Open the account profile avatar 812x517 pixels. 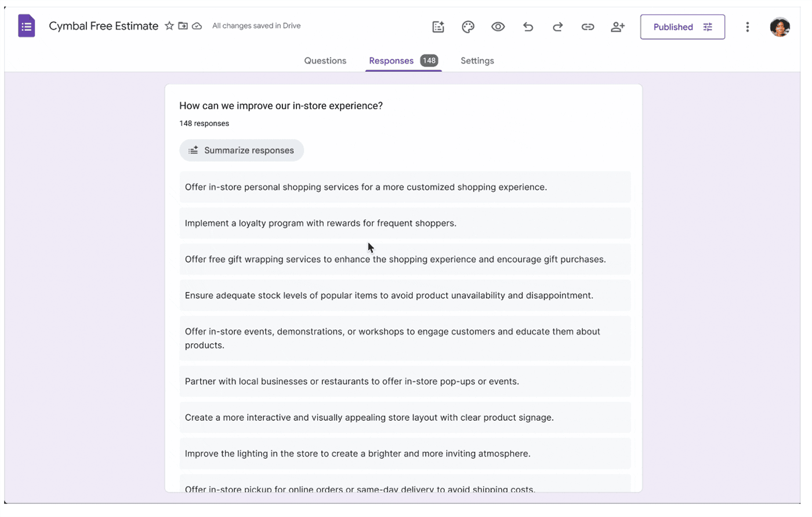(x=780, y=27)
